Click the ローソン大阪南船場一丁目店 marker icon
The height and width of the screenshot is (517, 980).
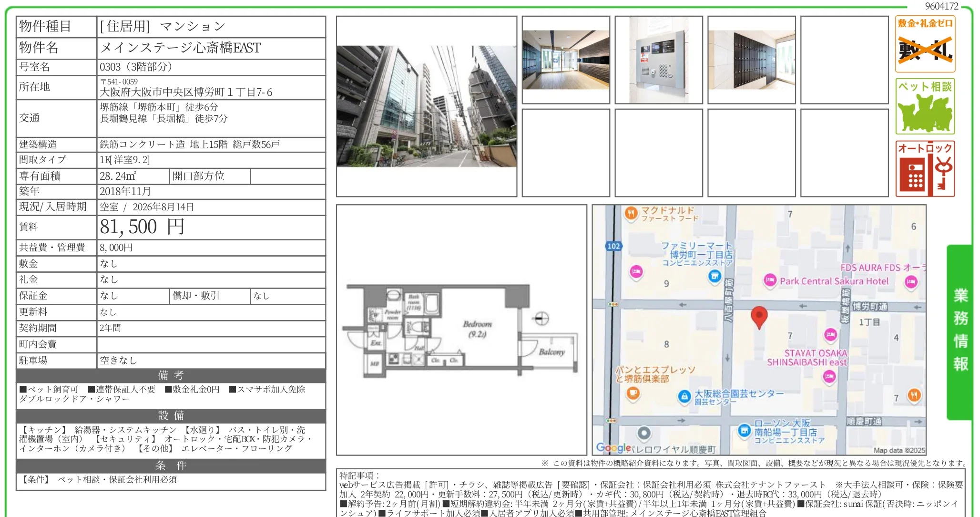744,431
